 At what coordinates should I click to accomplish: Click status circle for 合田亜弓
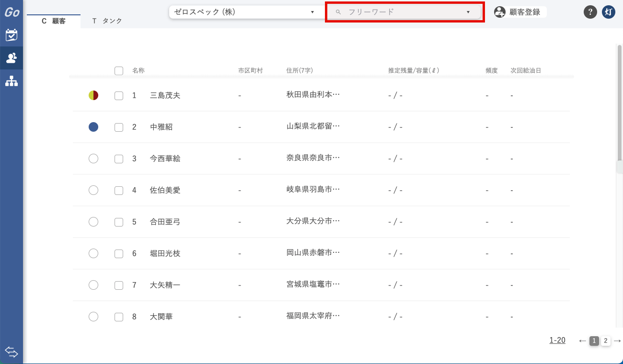(93, 222)
